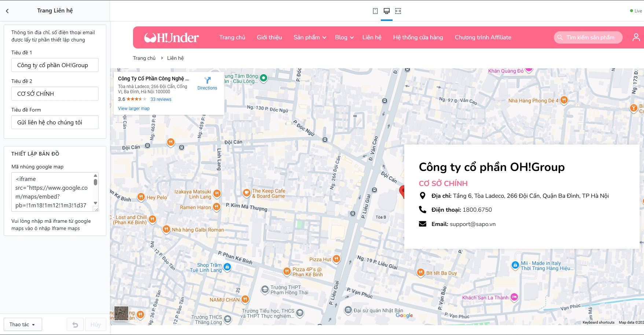The image size is (644, 335).
Task: Click the Địa chỉ address line
Action: coord(520,196)
